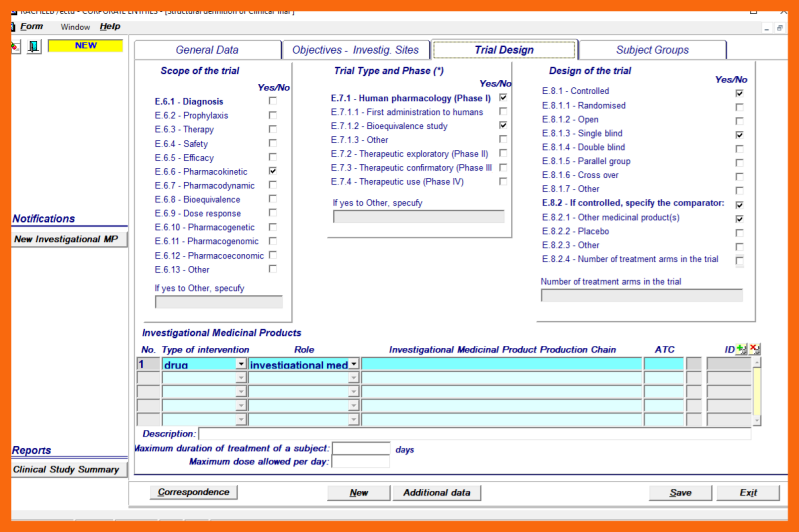Open the third row Role dropdown

354,391
